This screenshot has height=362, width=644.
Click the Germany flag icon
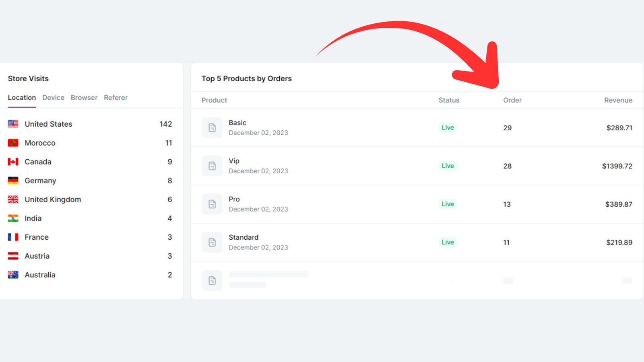[x=13, y=181]
